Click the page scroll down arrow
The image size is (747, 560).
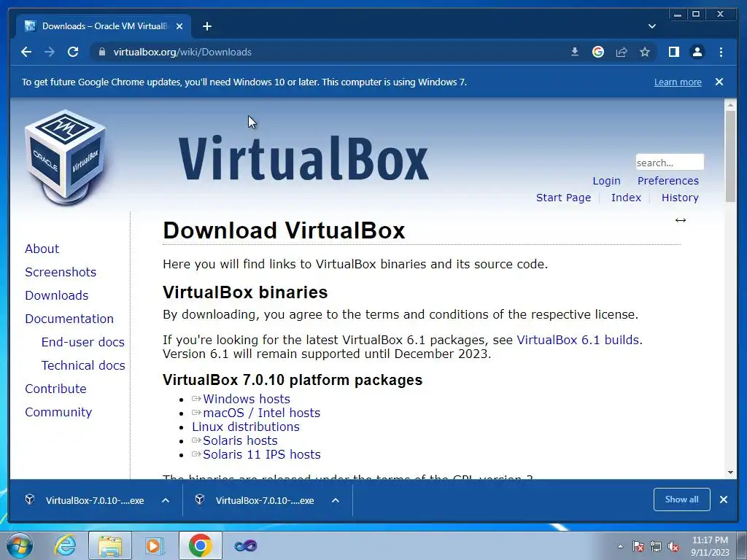pyautogui.click(x=730, y=472)
